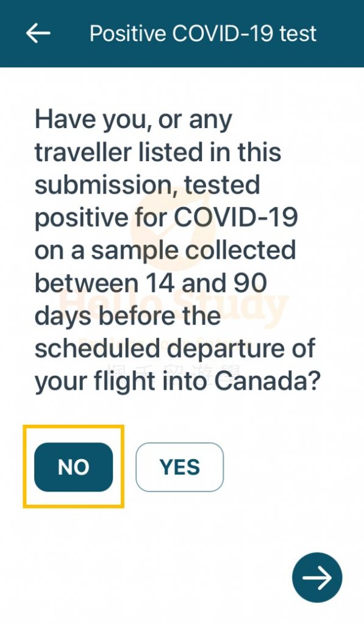Select YES for positive COVID-19 test

[x=180, y=467]
